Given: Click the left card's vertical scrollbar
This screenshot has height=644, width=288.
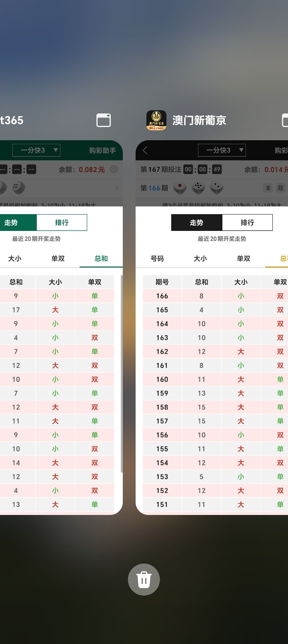Looking at the screenshot, I should coord(121,374).
